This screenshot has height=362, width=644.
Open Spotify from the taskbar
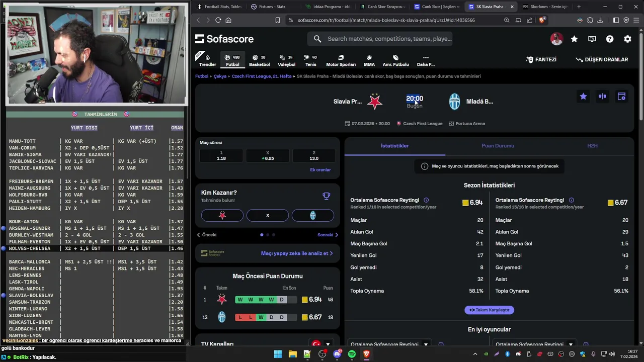pyautogui.click(x=352, y=354)
